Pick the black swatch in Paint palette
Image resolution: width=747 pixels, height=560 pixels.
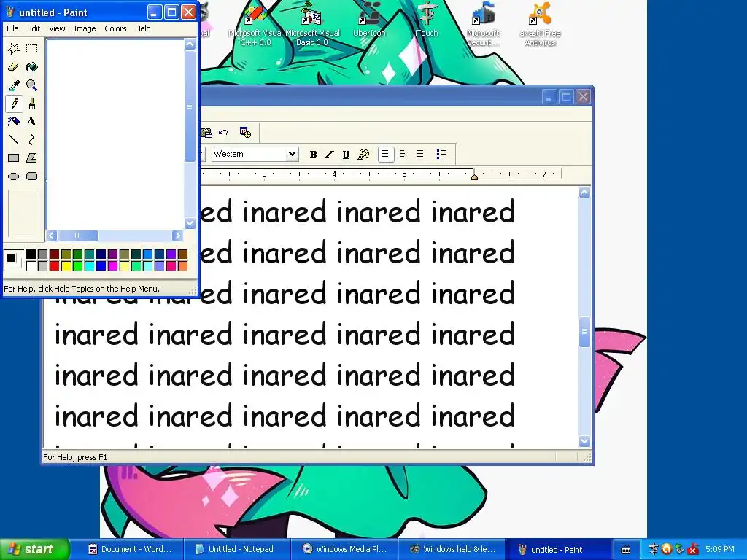point(31,254)
